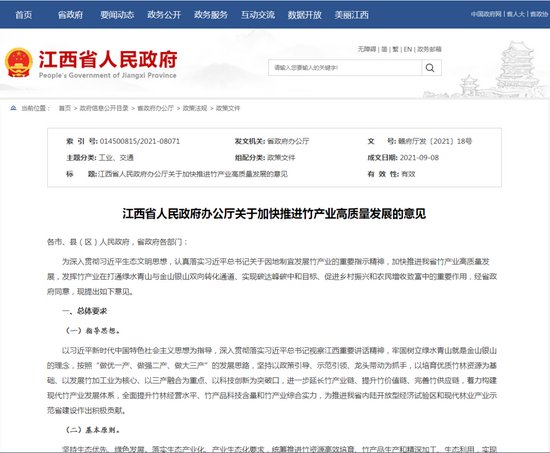Click the search magnifier icon
550x453 pixels.
(x=430, y=68)
